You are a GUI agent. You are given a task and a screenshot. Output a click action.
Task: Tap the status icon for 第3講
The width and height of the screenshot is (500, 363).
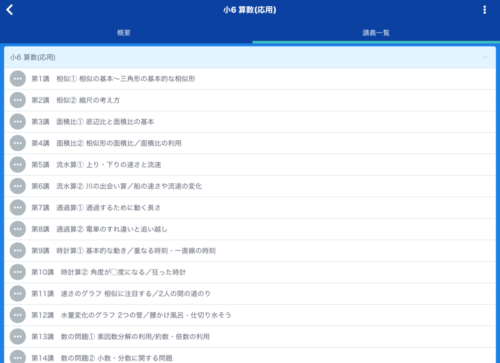(18, 122)
